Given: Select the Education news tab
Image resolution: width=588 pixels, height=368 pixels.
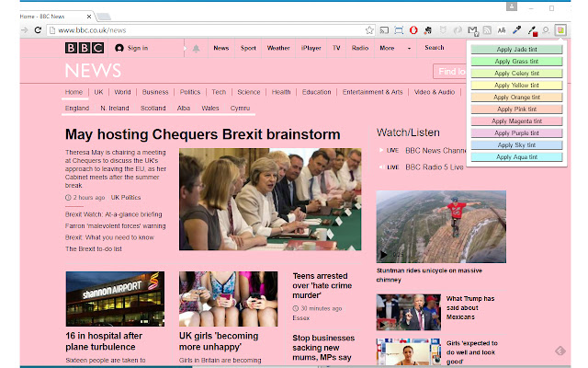Looking at the screenshot, I should (316, 92).
